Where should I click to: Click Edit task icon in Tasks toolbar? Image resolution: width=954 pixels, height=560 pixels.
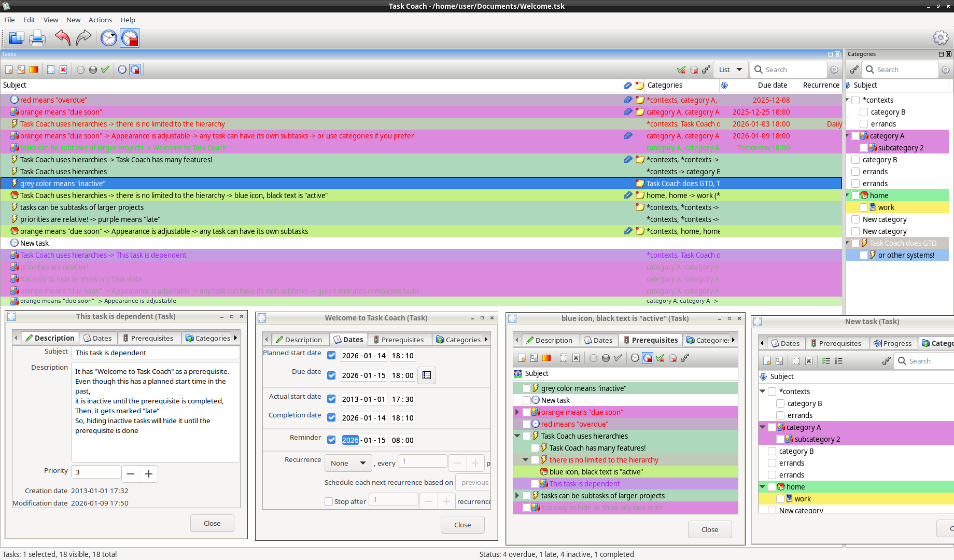click(x=51, y=69)
